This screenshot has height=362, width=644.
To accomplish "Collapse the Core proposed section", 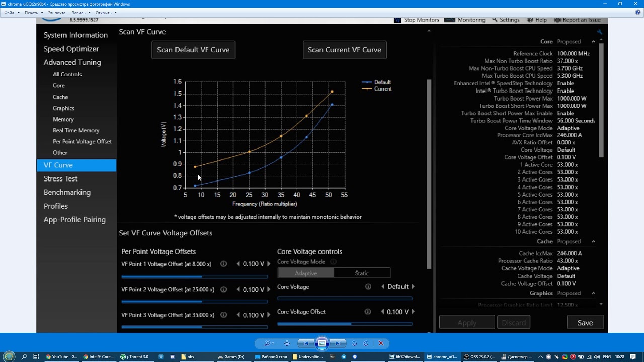I will click(593, 42).
